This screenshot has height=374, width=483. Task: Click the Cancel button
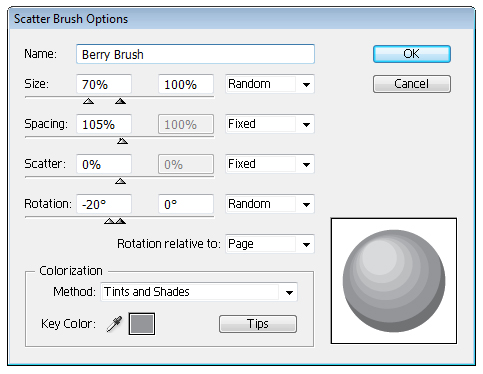[x=412, y=84]
